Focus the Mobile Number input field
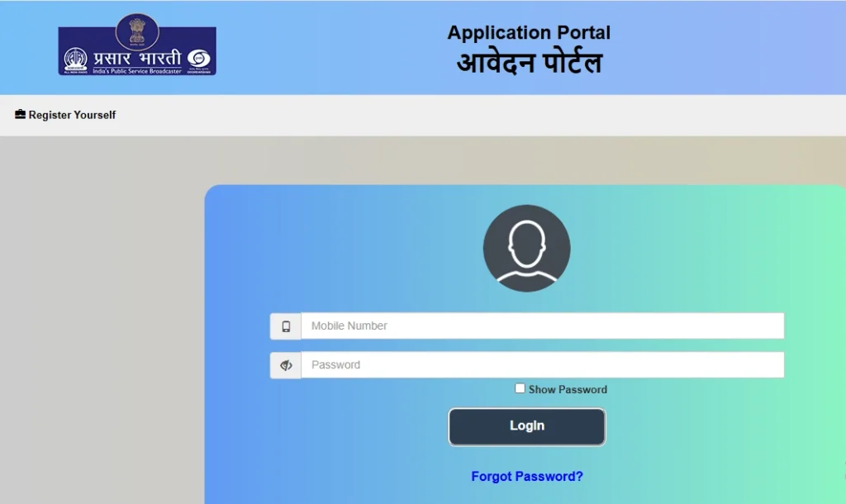The width and height of the screenshot is (846, 504). coord(542,326)
